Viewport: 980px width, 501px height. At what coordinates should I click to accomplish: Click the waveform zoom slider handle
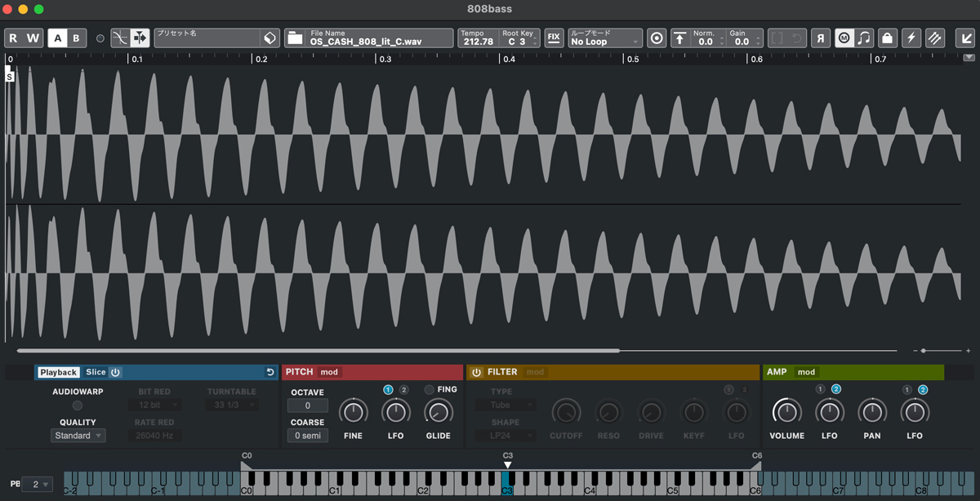[924, 351]
